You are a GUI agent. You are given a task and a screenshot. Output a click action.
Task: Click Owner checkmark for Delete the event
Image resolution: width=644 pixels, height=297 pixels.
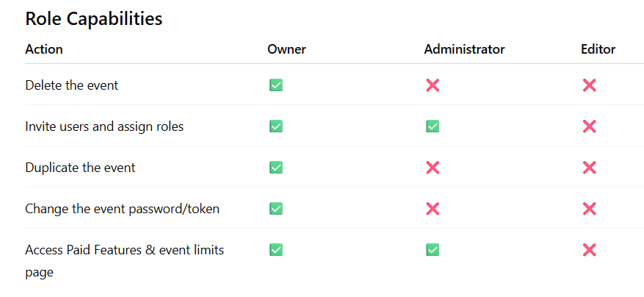click(x=276, y=85)
